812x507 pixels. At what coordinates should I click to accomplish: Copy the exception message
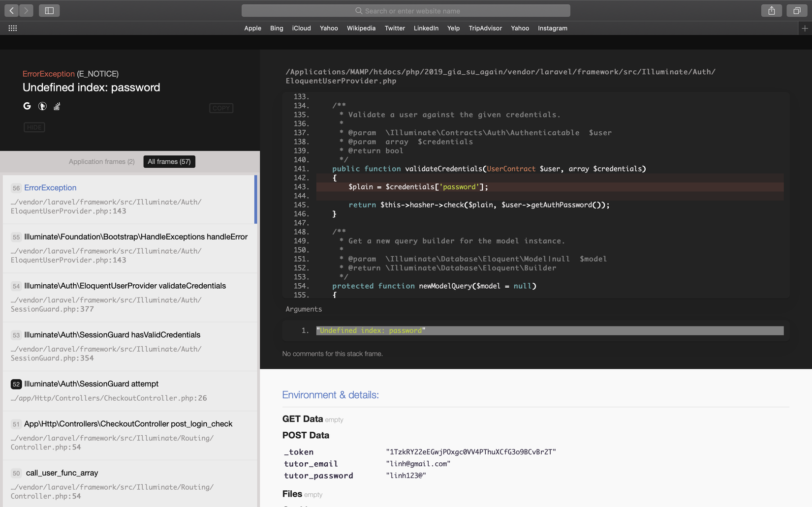pos(221,108)
